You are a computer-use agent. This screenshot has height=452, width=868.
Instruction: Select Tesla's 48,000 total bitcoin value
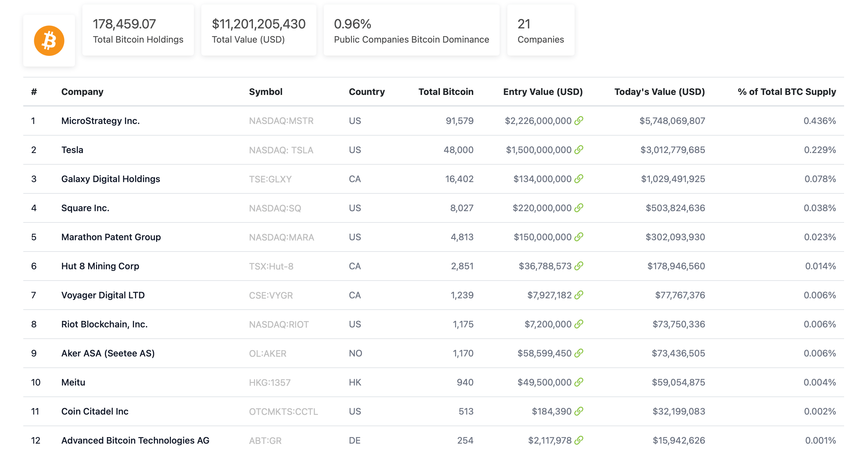tap(458, 150)
